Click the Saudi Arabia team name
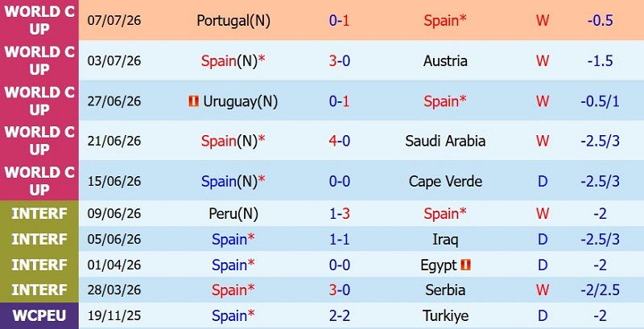The height and width of the screenshot is (329, 644). click(445, 141)
